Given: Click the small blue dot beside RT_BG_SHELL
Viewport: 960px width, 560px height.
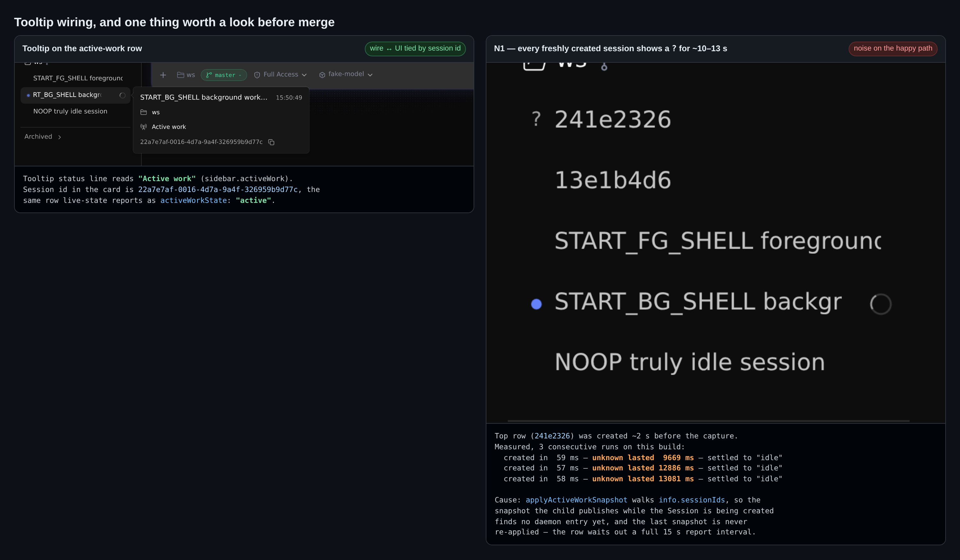Looking at the screenshot, I should tap(28, 95).
